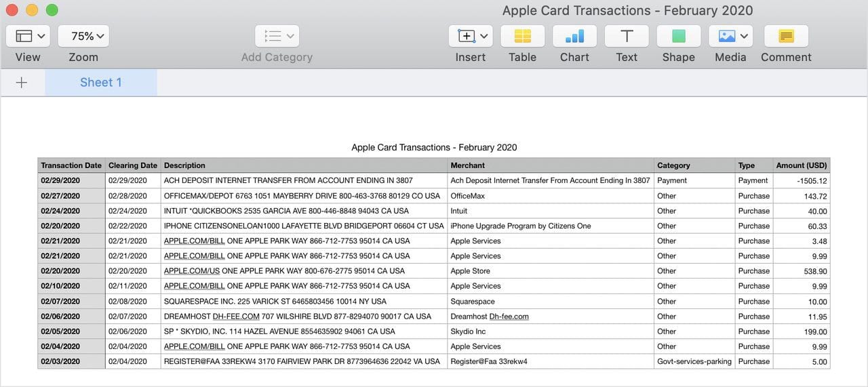Open the Dh-fee.com link in Merchant column

(509, 317)
